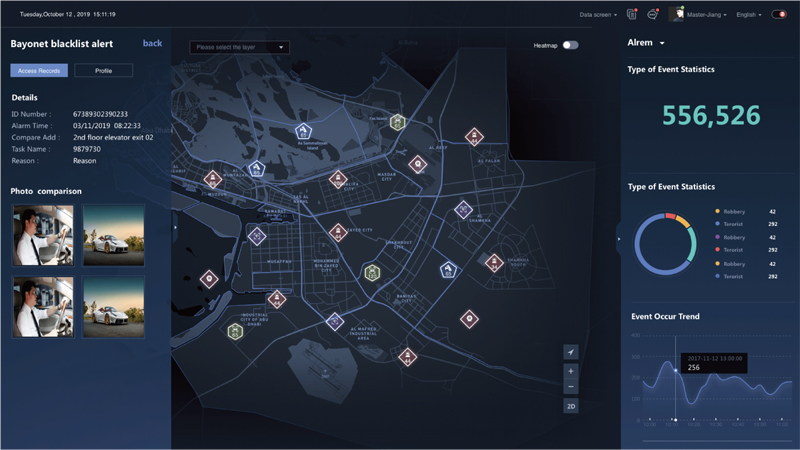This screenshot has width=800, height=450.
Task: Enable the Heatmap toggle
Action: 570,45
